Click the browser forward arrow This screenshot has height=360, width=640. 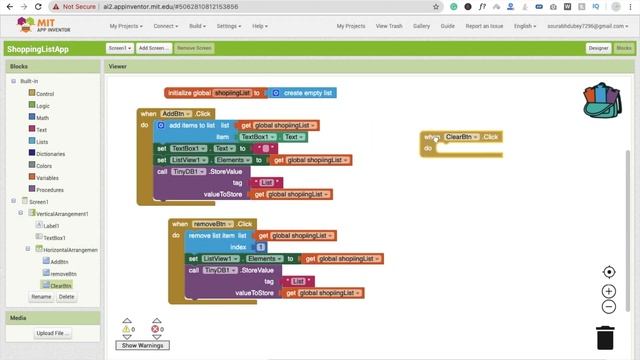pyautogui.click(x=24, y=7)
